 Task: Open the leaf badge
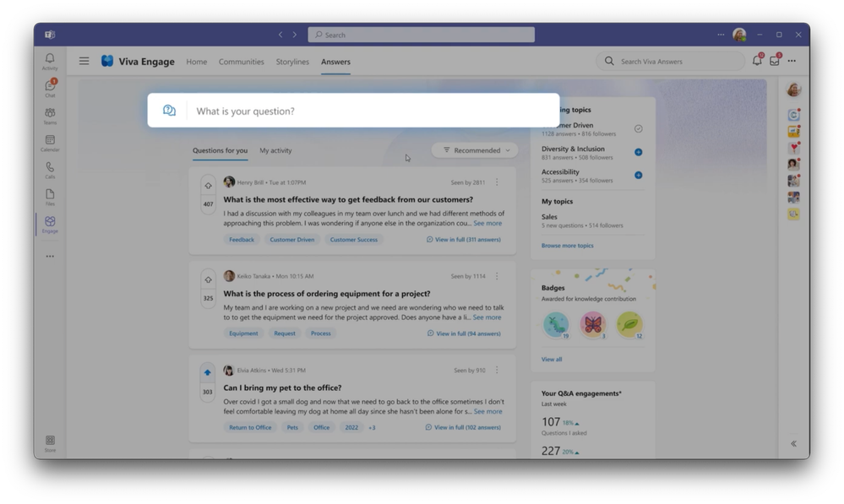click(x=629, y=324)
